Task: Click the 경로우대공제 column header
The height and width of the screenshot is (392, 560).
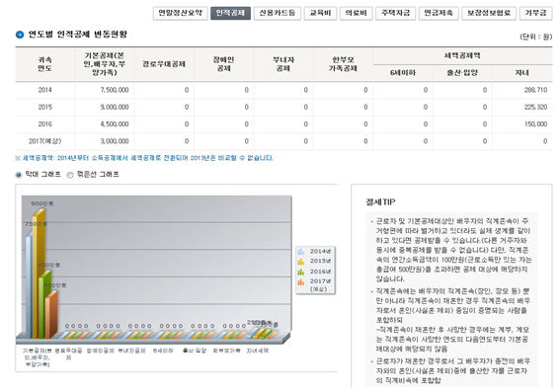Action: [x=164, y=64]
